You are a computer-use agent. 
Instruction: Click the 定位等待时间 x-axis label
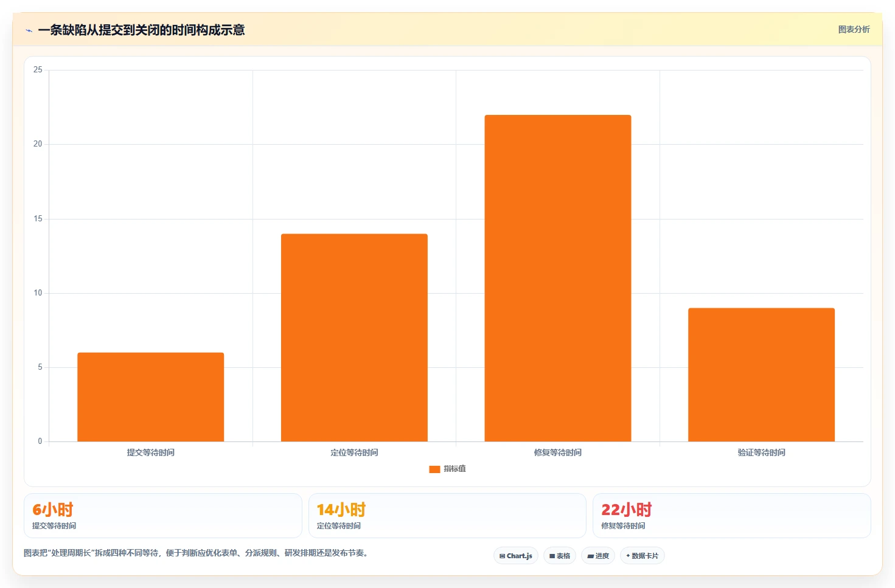pos(354,452)
